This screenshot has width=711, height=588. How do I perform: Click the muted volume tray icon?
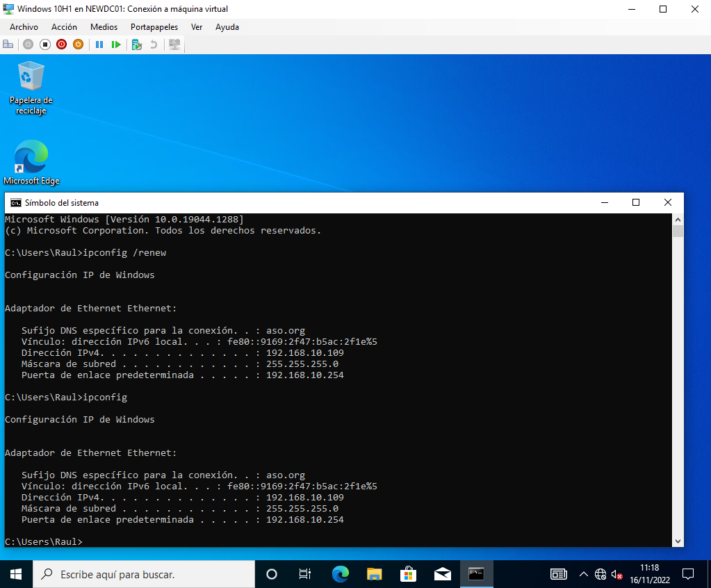tap(616, 574)
